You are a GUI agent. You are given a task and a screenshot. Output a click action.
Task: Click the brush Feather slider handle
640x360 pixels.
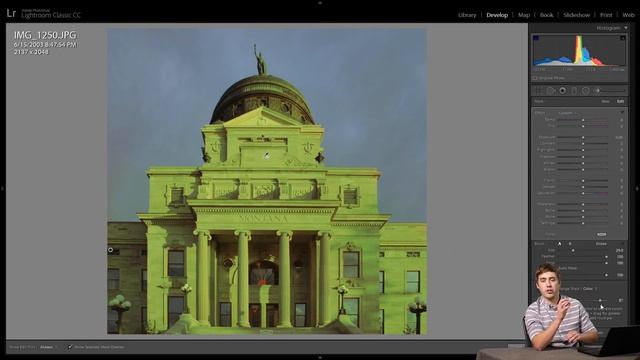(x=606, y=257)
